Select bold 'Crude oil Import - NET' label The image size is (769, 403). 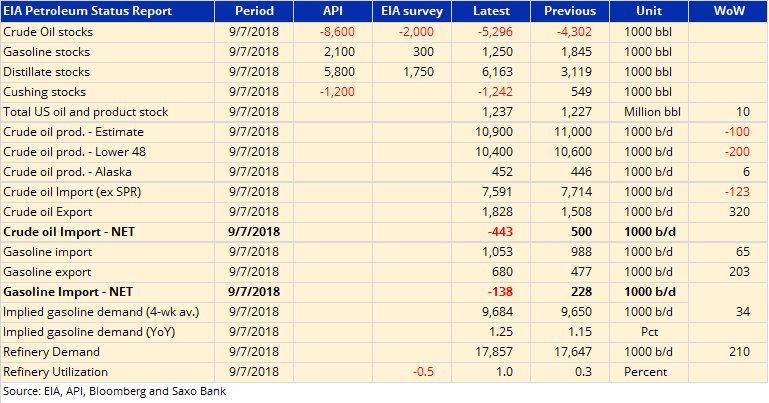[69, 232]
